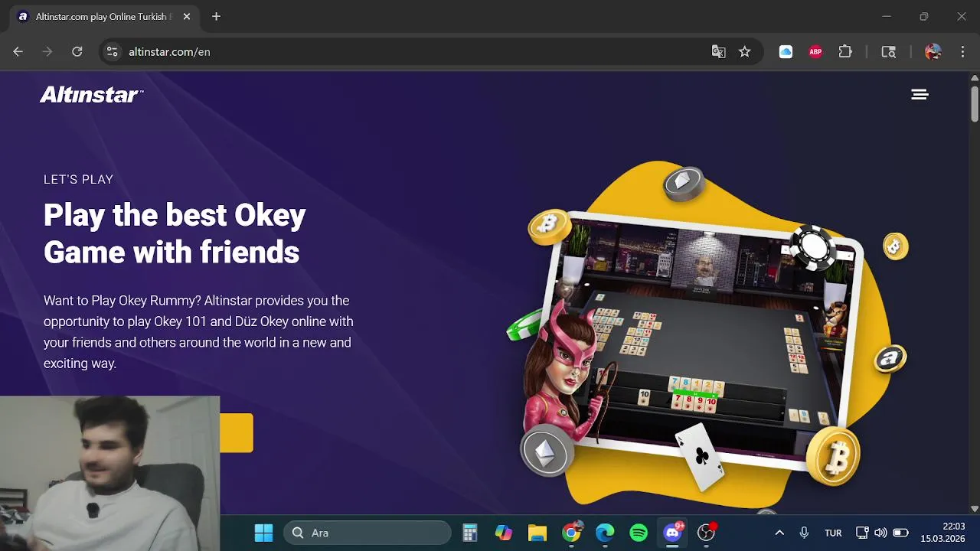
Task: View site information icon in address bar
Action: (112, 51)
